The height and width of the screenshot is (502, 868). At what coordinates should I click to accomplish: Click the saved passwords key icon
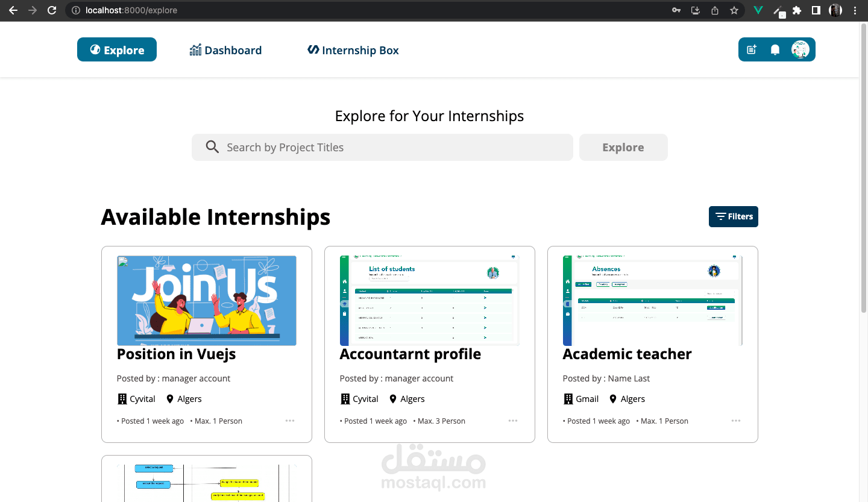pyautogui.click(x=677, y=10)
